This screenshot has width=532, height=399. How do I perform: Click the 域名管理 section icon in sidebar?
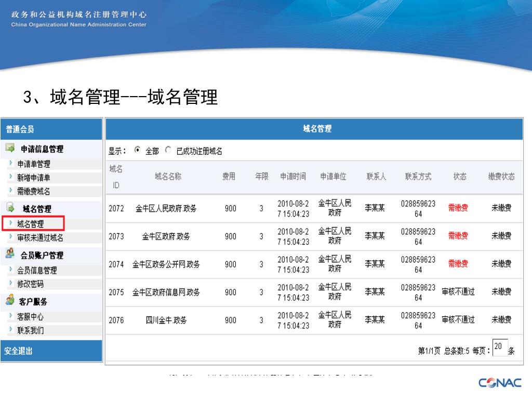tap(10, 207)
